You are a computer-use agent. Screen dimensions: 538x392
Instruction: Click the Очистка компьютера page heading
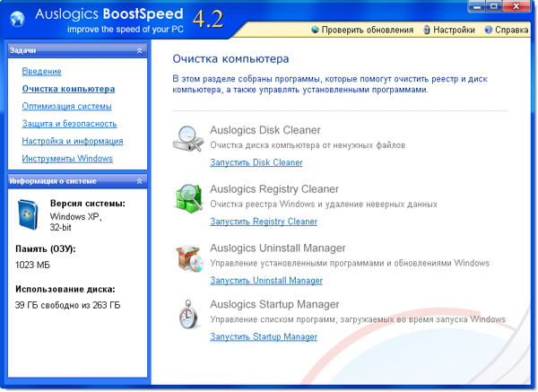pos(230,58)
